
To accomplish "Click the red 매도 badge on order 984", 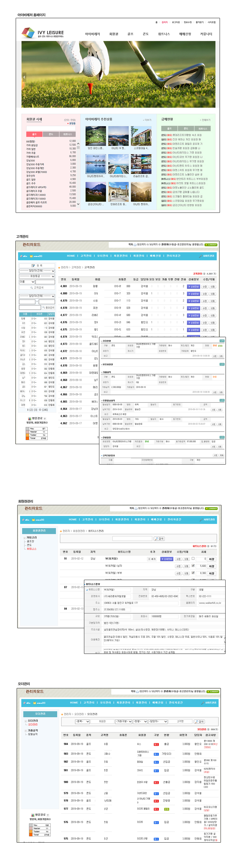I will pyautogui.click(x=156, y=744).
